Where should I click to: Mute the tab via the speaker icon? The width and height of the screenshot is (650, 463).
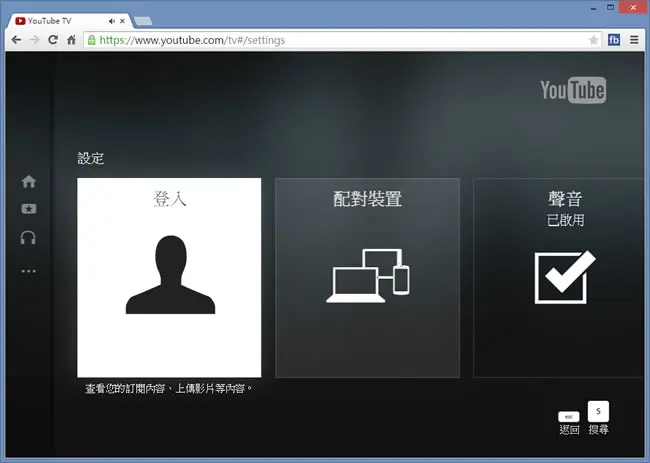[x=112, y=21]
